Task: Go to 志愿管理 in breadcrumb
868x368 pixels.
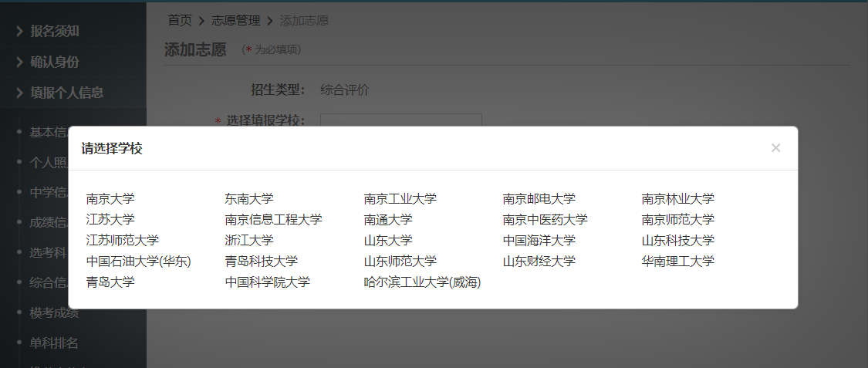Action: coord(236,21)
